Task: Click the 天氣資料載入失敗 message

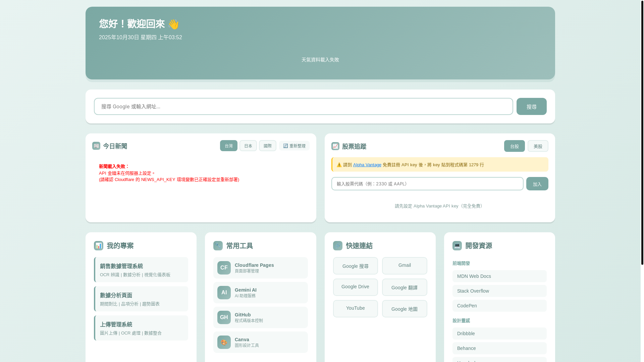Action: pyautogui.click(x=320, y=60)
